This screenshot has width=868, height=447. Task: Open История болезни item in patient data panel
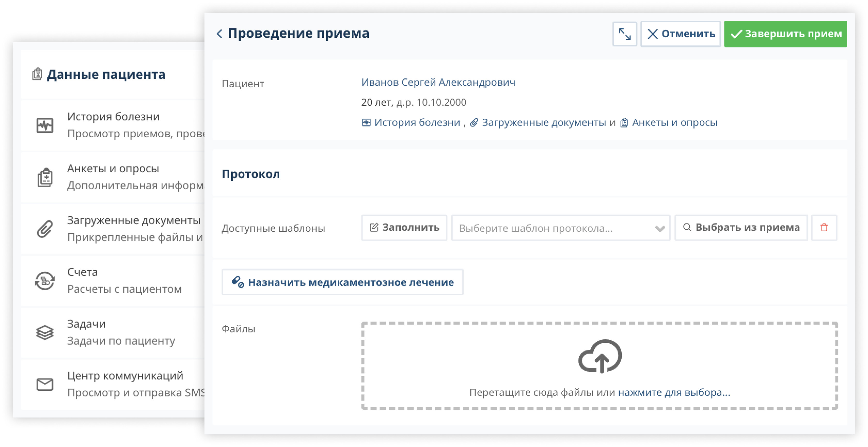click(113, 125)
